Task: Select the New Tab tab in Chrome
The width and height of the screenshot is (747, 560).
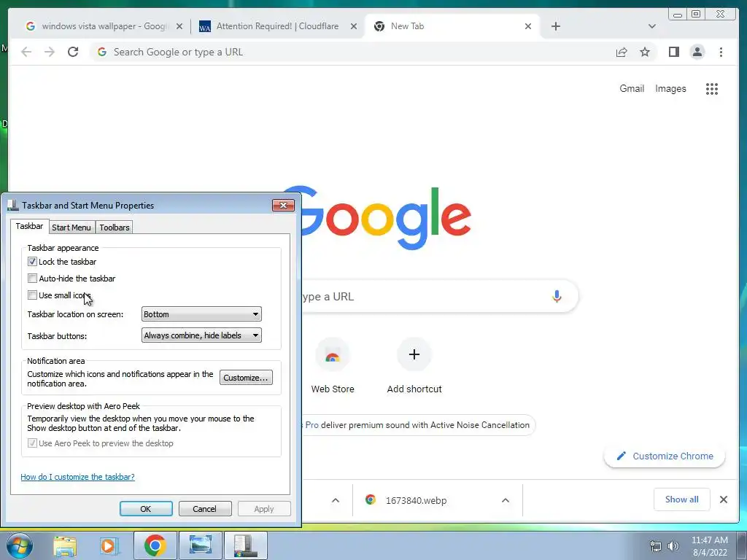Action: coord(452,26)
